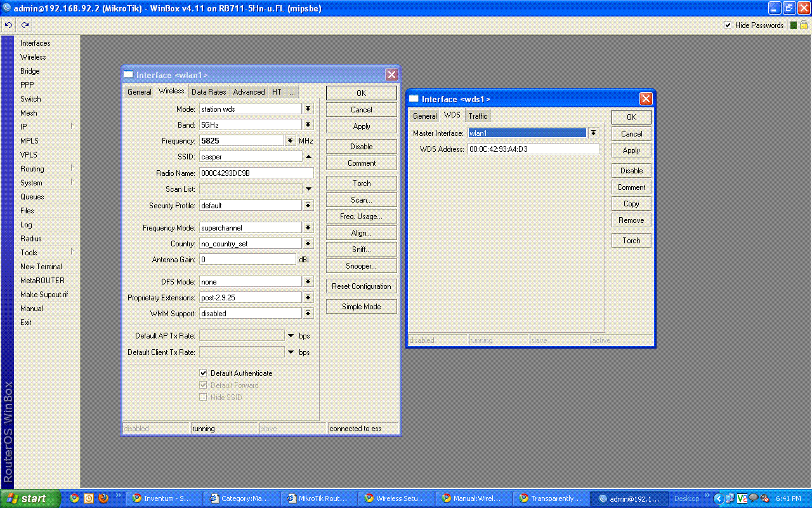
Task: Expand Default AP Tx Rate field
Action: (x=291, y=336)
